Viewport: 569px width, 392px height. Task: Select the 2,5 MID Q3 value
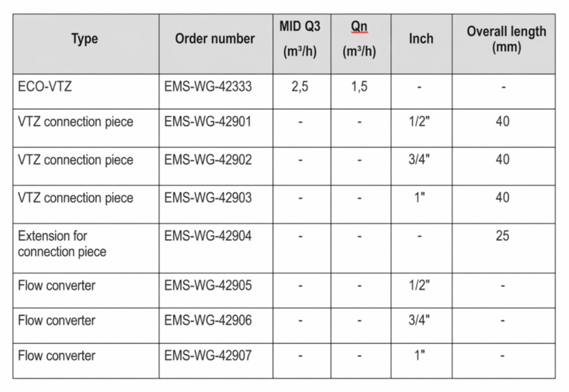point(300,87)
